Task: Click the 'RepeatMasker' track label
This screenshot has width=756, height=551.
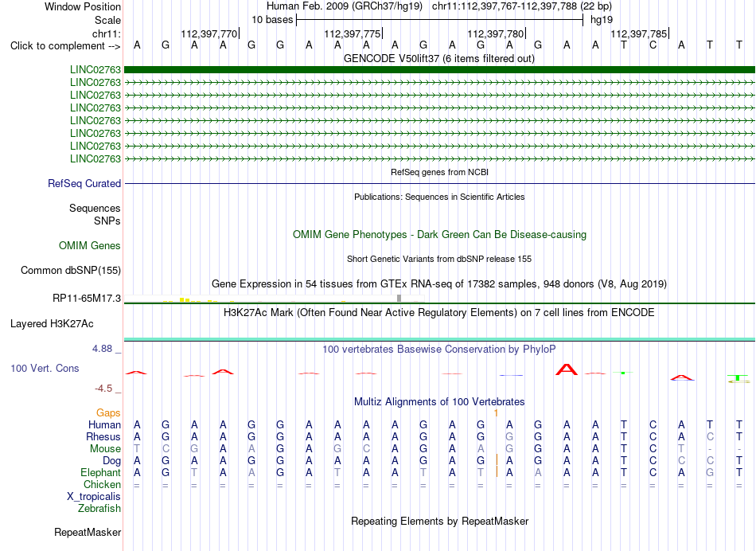Action: pyautogui.click(x=88, y=532)
